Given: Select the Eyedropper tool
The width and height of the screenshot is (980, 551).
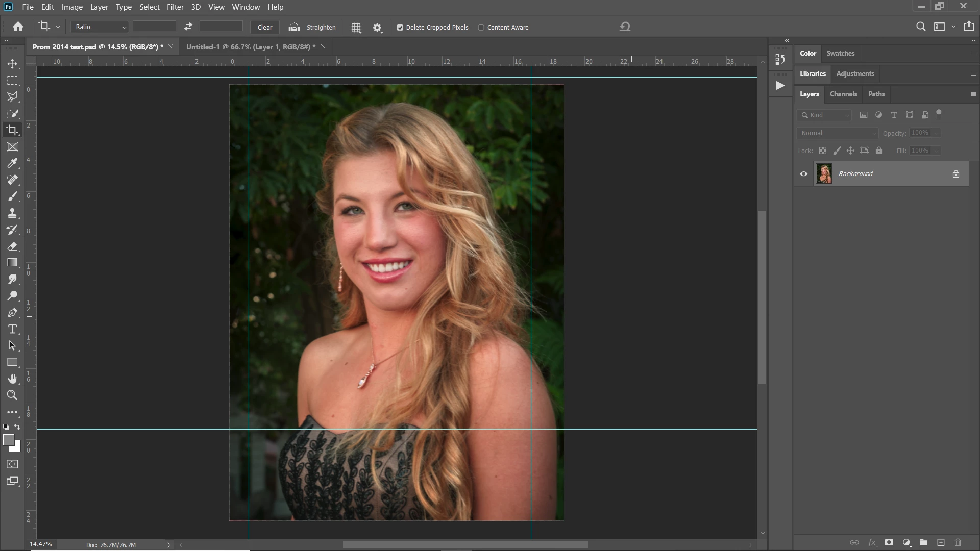Looking at the screenshot, I should (12, 163).
